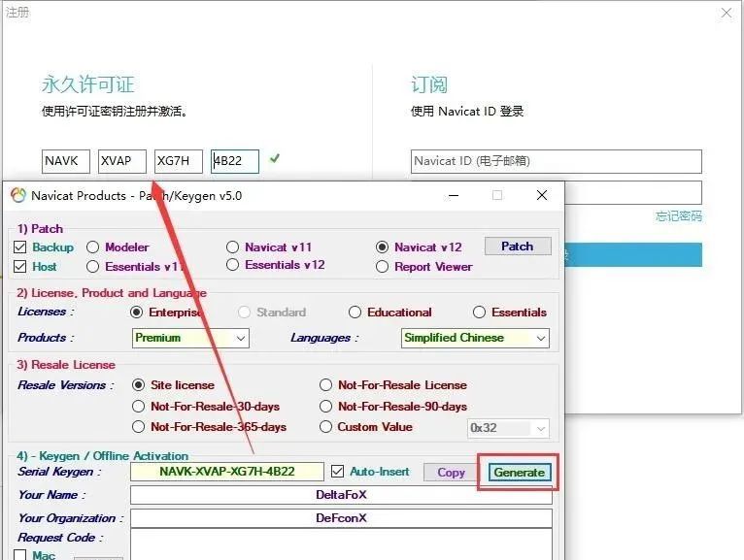This screenshot has width=744, height=560.
Task: Click the Navicat keygen app icon
Action: pos(18,195)
